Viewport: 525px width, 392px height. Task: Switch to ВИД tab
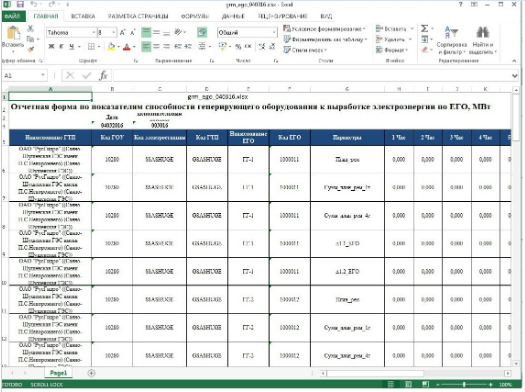coord(326,16)
